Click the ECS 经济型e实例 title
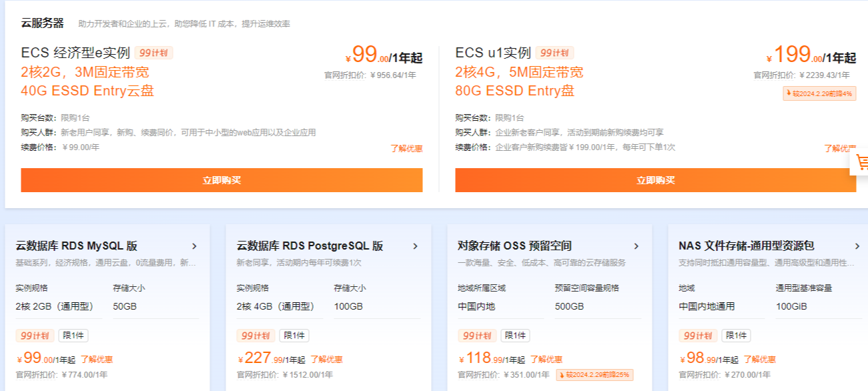Viewport: 868px width, 391px height. click(x=75, y=53)
